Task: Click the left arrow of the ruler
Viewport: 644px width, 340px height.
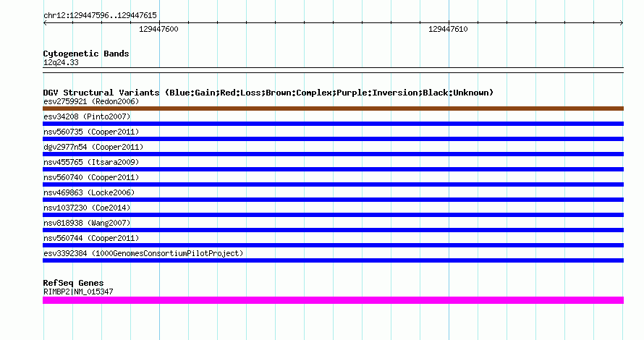Action: coord(45,23)
